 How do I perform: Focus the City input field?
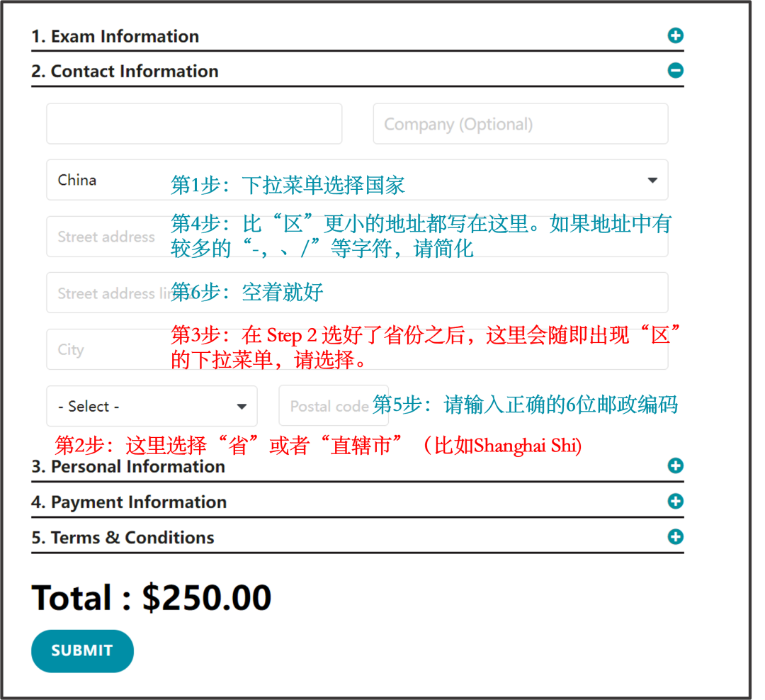pos(357,349)
